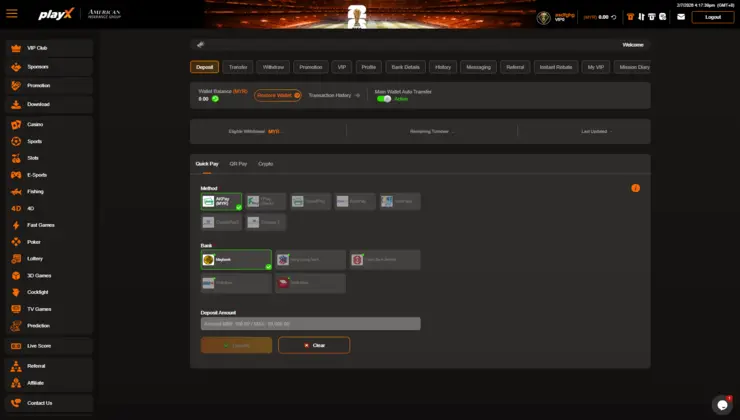Viewport: 740px width, 420px height.
Task: Refresh the header balance with the circular arrow
Action: (x=614, y=17)
